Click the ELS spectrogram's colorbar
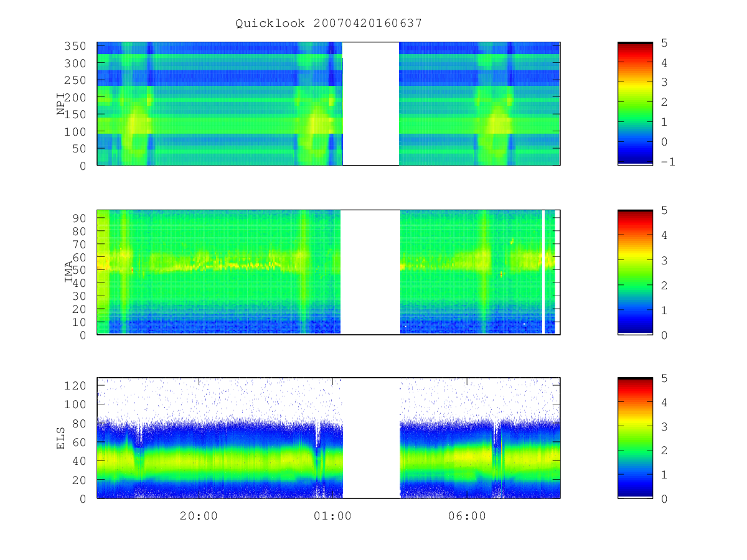This screenshot has height=560, width=747. point(635,438)
